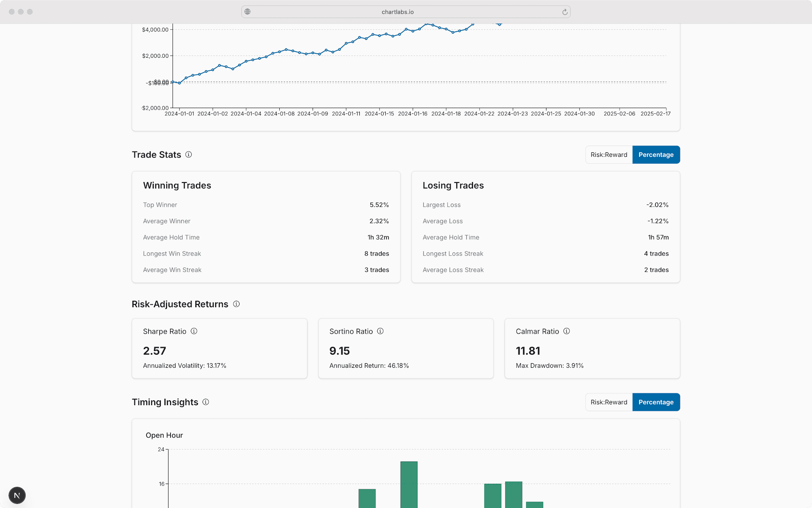Click the first equity curve data point

[x=173, y=82]
